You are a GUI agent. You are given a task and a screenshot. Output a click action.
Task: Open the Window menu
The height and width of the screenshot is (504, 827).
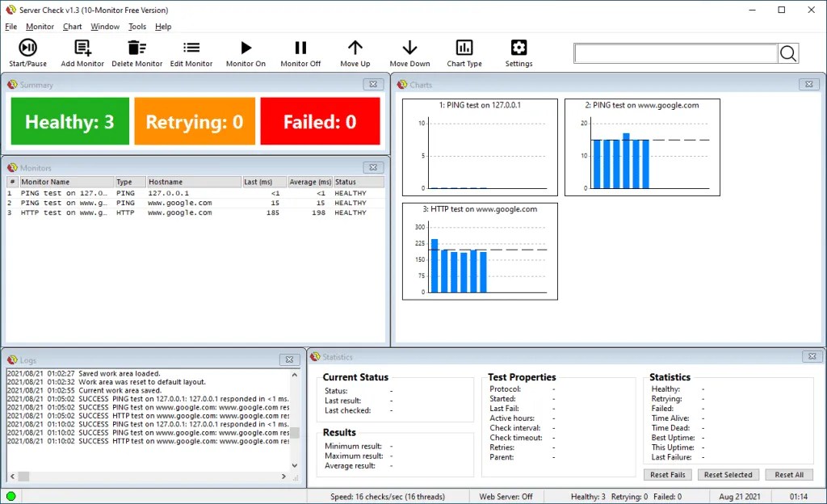click(x=105, y=27)
